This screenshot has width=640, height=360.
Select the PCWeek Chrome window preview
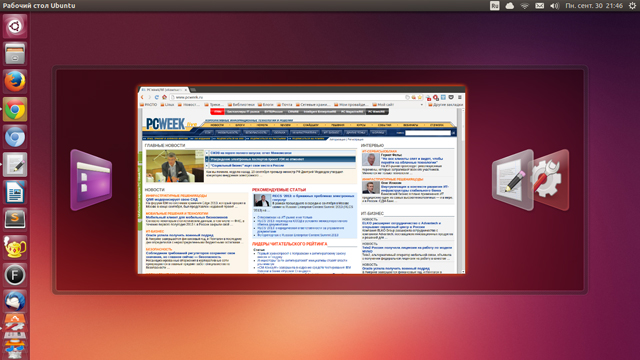tap(302, 180)
